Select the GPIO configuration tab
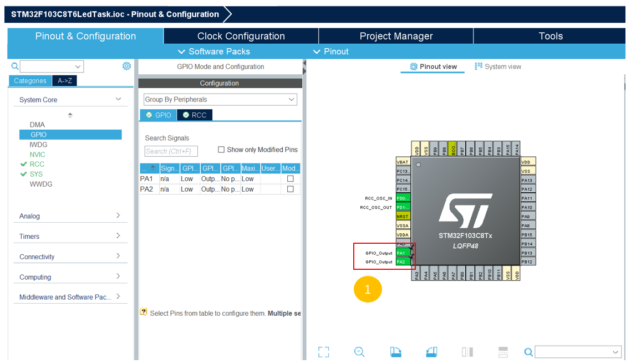Screen dimensions: 636x364 click(x=159, y=115)
